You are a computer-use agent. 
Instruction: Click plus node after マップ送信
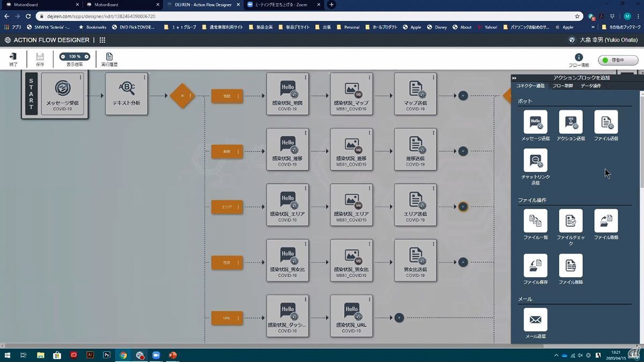(x=463, y=96)
